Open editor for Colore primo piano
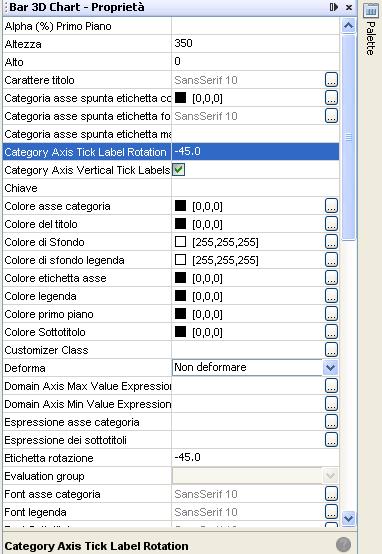The width and height of the screenshot is (382, 554). click(x=331, y=314)
